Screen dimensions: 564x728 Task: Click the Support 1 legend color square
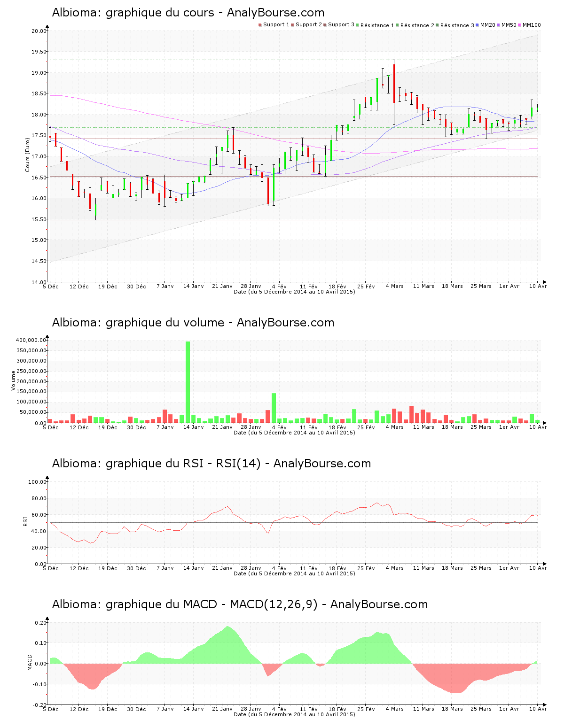tap(260, 25)
